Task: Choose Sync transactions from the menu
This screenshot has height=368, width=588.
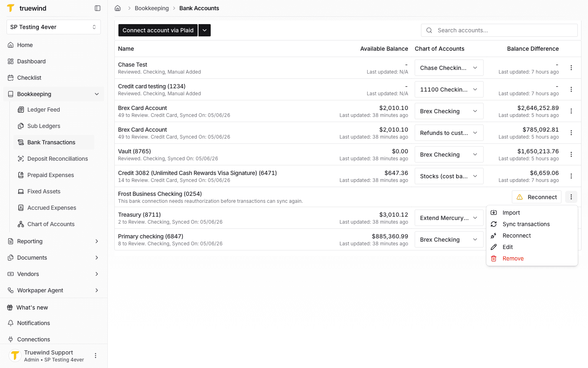Action: (x=532, y=224)
